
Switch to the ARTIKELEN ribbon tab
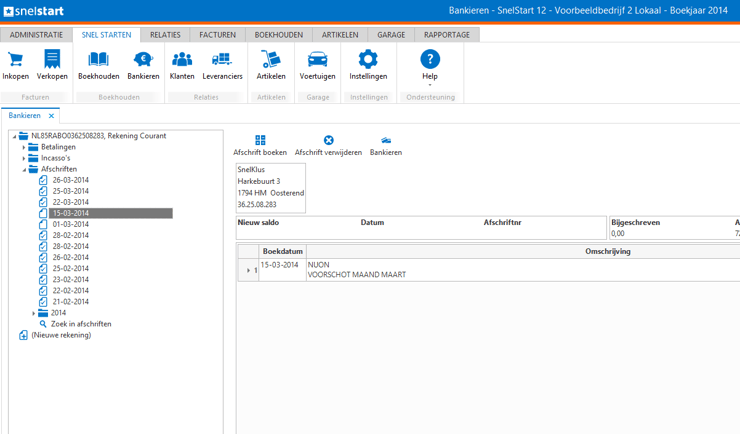point(340,35)
